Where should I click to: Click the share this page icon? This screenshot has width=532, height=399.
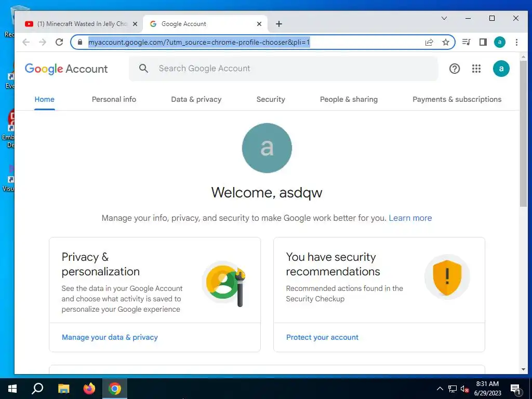coord(429,42)
